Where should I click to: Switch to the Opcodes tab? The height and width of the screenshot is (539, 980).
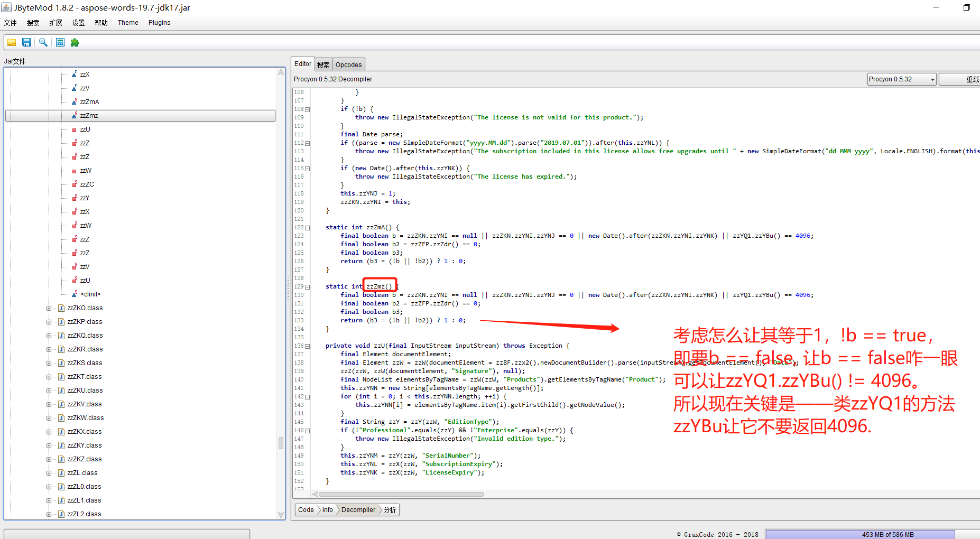pos(348,65)
